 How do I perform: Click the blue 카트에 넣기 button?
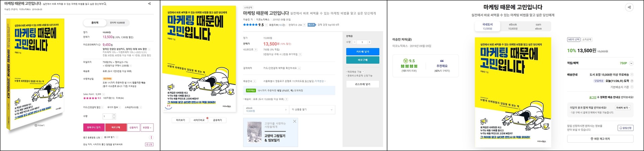click(363, 52)
